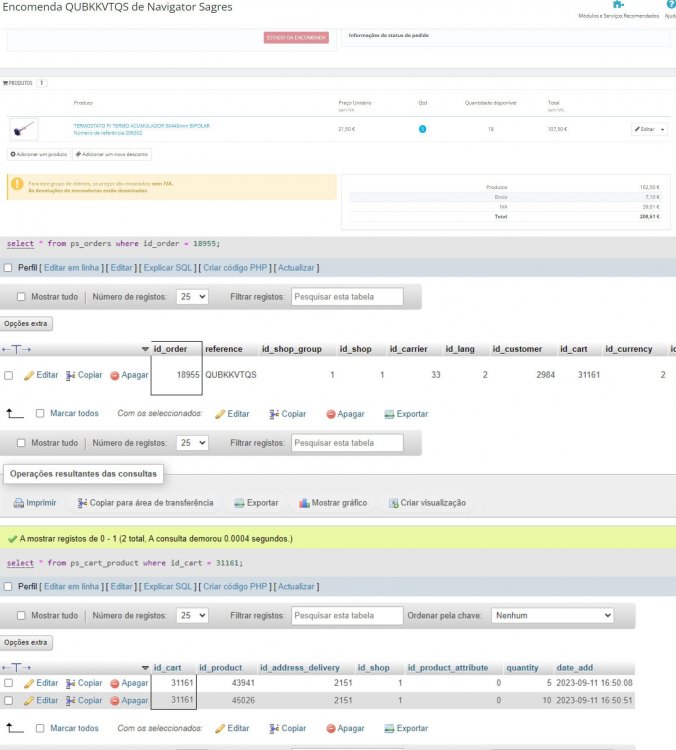Click the pencil Editar icon in order 18955 row
The height and width of the screenshot is (750, 676).
click(29, 375)
